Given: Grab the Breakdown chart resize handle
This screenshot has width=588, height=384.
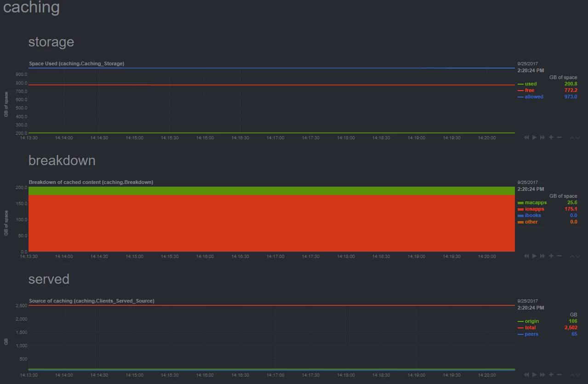Looking at the screenshot, I should tap(575, 257).
